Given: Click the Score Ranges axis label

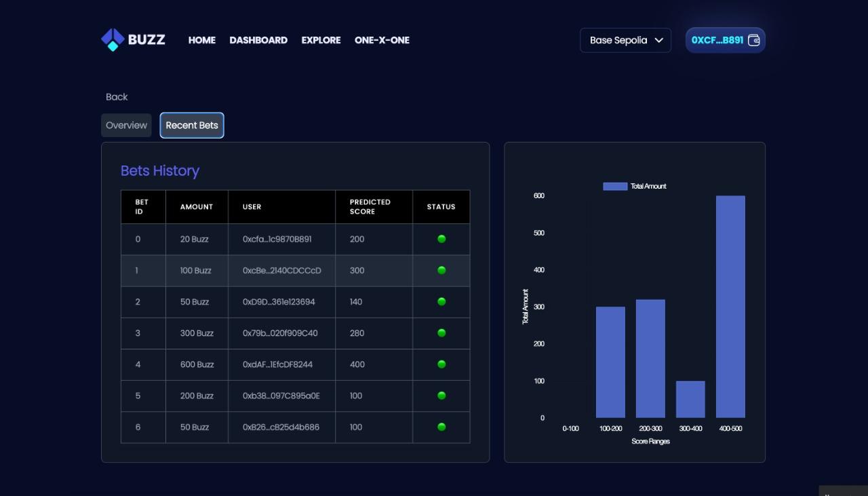Looking at the screenshot, I should pos(650,441).
